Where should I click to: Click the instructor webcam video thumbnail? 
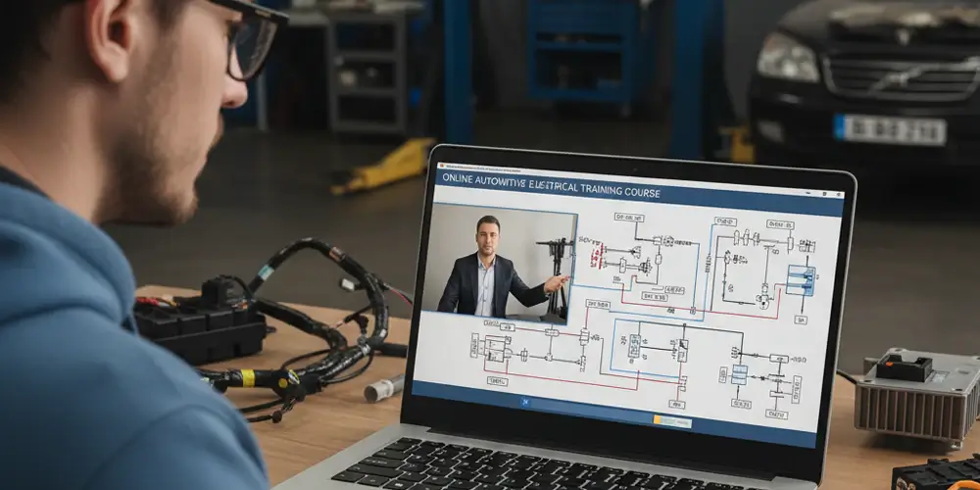(x=500, y=264)
